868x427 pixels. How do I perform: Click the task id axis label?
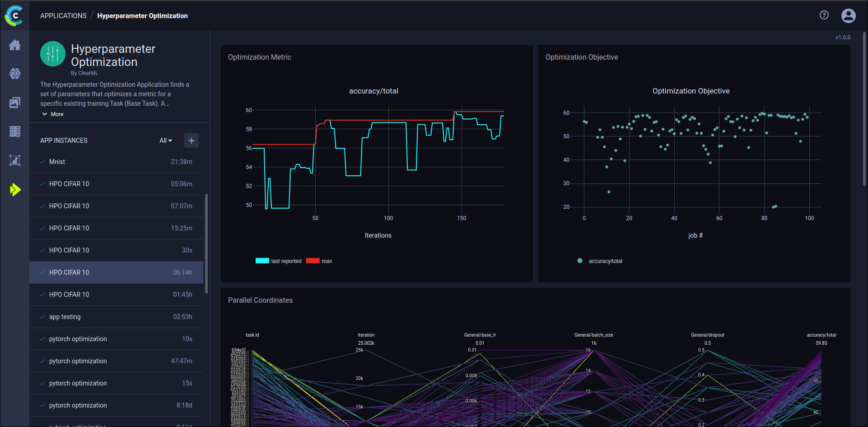(x=252, y=335)
